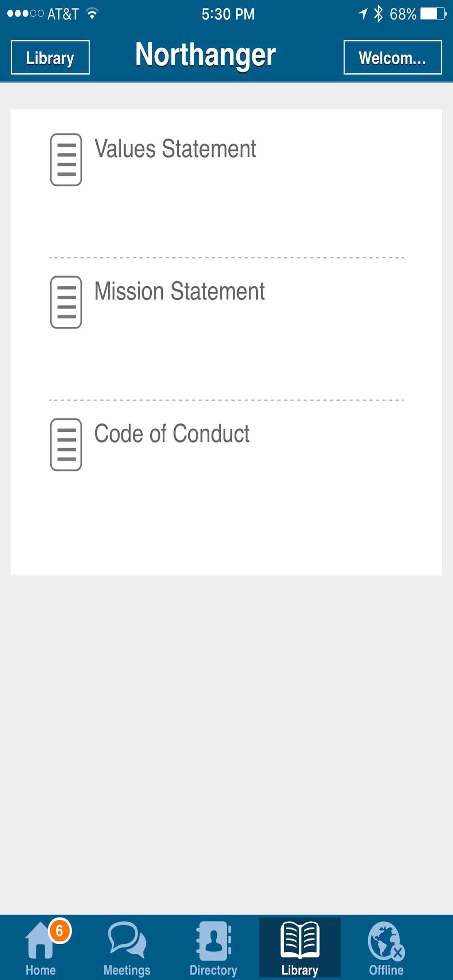Tap the battery indicator in status bar
The height and width of the screenshot is (980, 453).
433,14
